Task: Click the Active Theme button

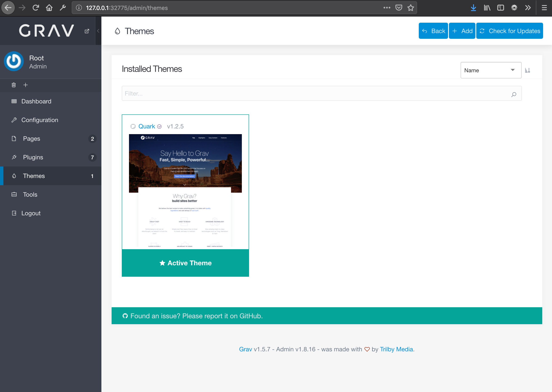Action: (x=185, y=263)
